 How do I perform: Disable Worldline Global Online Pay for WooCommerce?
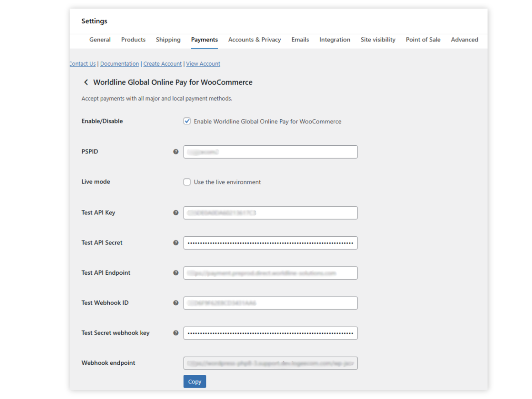point(187,121)
